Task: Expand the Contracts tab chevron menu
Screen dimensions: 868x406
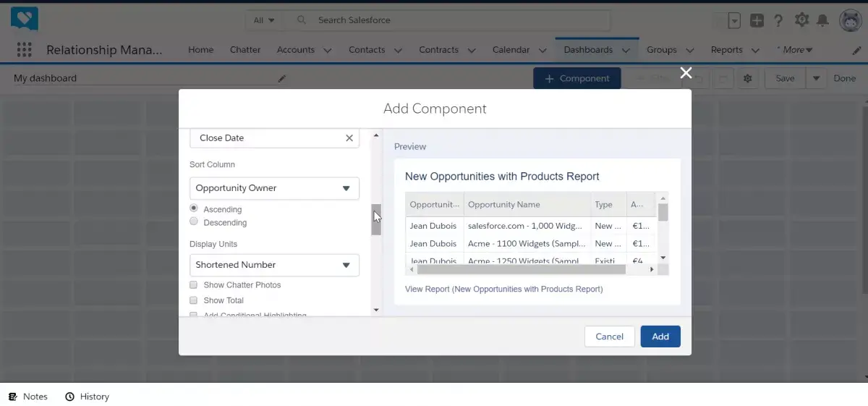Action: [x=472, y=51]
